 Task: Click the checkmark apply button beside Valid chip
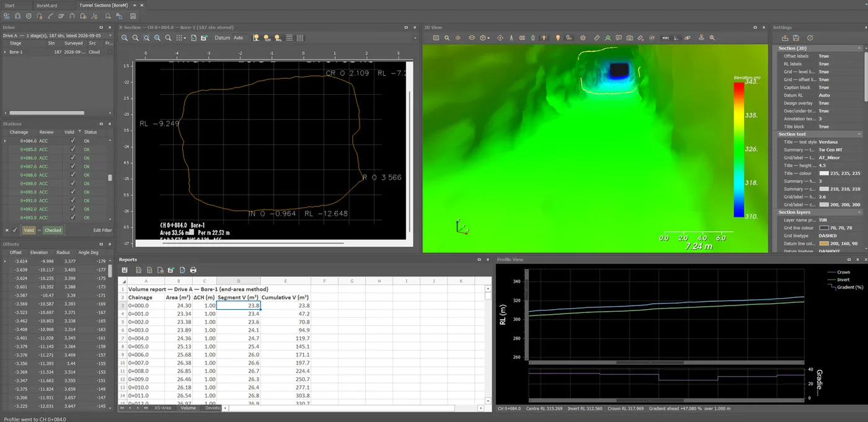[15, 230]
